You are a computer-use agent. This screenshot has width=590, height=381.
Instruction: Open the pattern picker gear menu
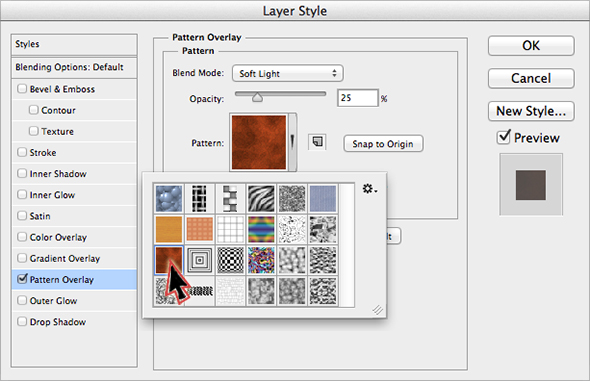370,189
